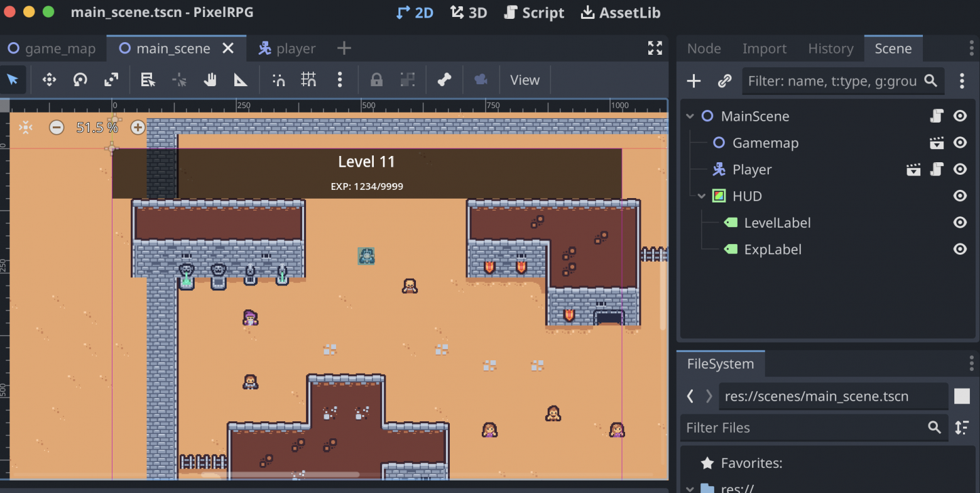Toggle visibility of LevelLabel node
980x493 pixels.
(x=959, y=223)
